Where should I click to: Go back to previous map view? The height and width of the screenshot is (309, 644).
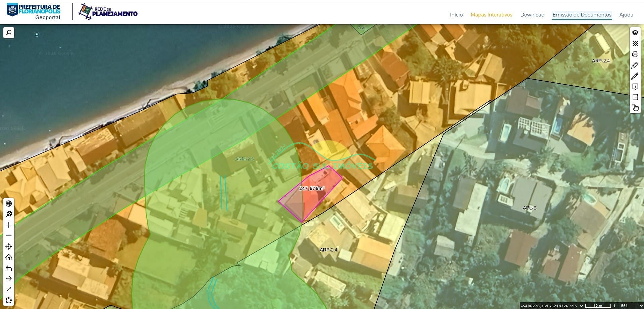point(9,268)
